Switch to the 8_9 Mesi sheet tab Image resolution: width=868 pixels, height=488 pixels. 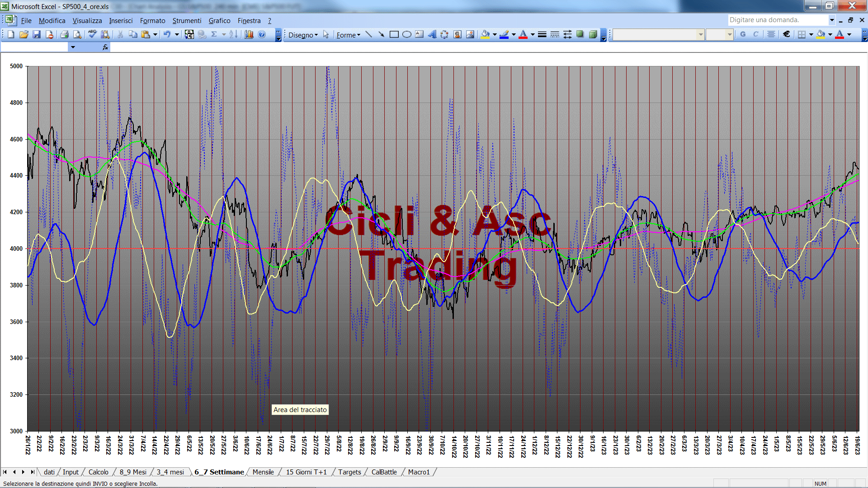133,472
